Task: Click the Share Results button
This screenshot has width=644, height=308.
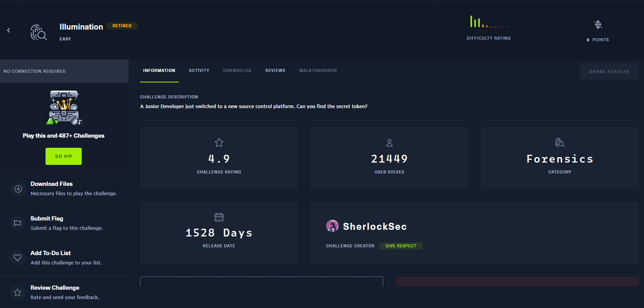Action: pyautogui.click(x=609, y=72)
